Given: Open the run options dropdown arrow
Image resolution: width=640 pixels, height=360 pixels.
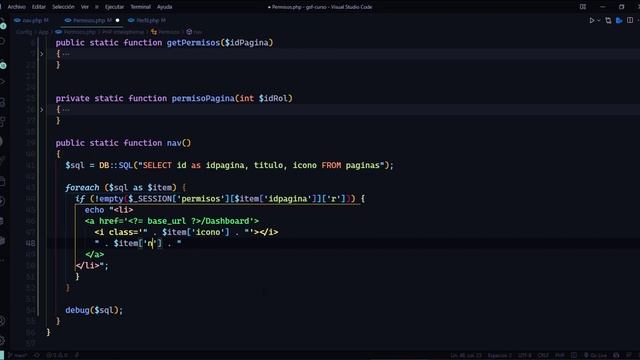Looking at the screenshot, I should point(599,20).
